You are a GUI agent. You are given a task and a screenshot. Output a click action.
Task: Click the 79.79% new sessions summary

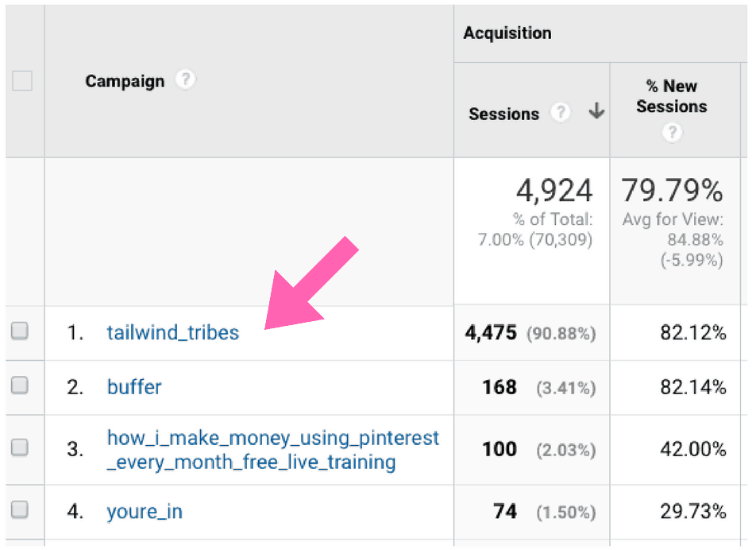672,190
